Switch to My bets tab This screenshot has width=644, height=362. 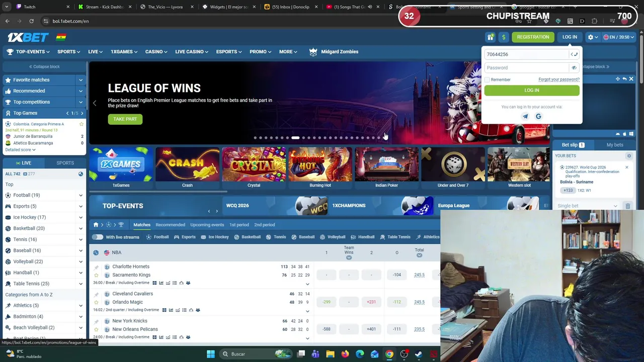click(x=615, y=145)
